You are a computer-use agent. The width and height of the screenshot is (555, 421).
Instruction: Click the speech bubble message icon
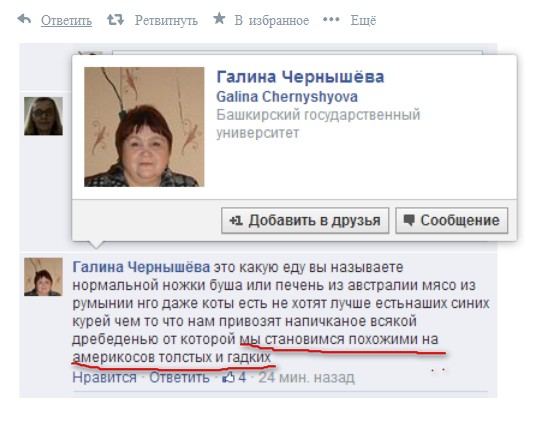coord(409,221)
